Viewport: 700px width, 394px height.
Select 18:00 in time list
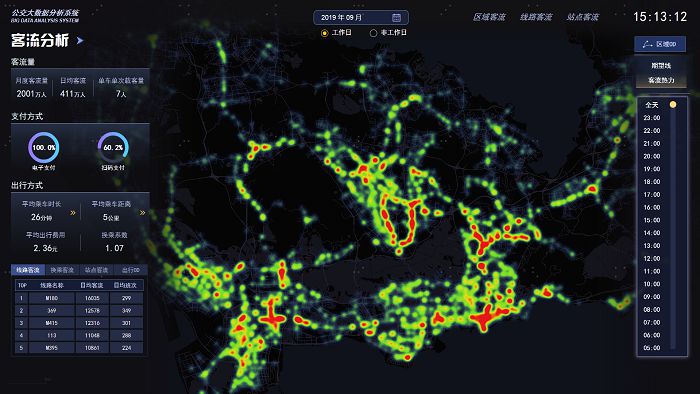tap(652, 182)
